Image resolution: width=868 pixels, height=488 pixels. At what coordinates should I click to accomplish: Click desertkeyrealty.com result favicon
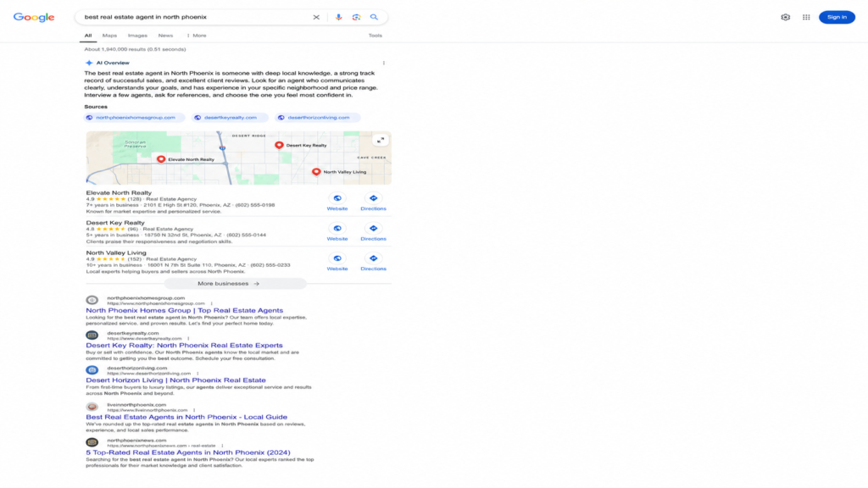coord(92,335)
